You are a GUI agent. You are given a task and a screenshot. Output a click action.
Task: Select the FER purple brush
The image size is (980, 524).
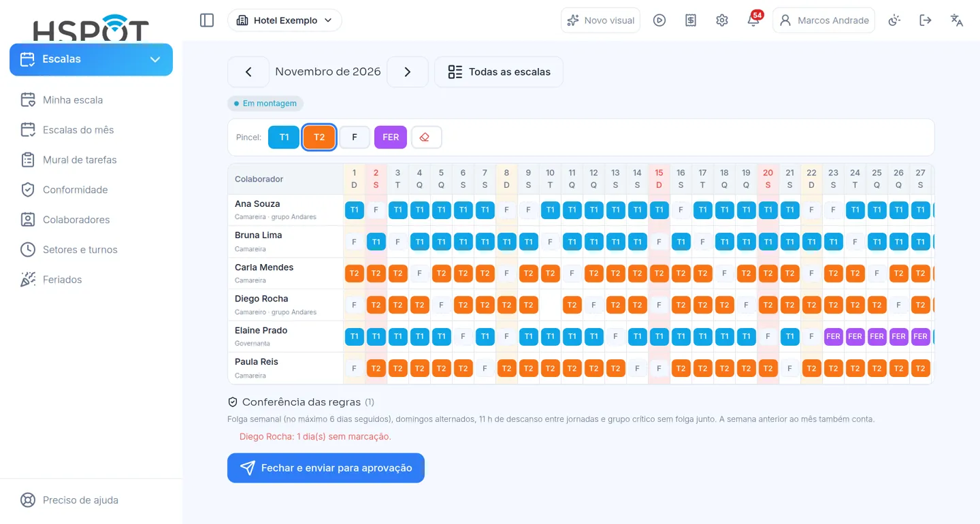click(x=391, y=137)
